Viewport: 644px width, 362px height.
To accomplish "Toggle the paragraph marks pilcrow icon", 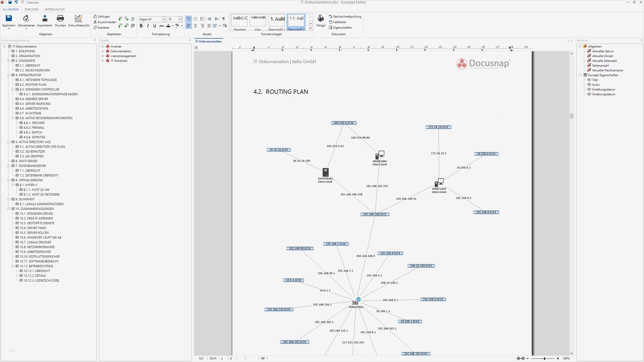I will click(223, 19).
